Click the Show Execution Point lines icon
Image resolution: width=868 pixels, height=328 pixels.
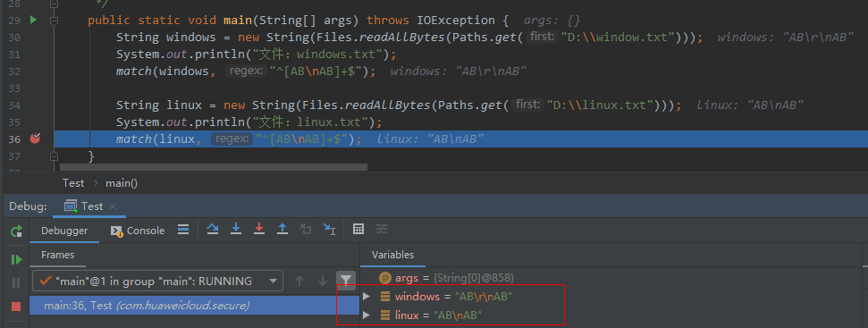point(183,229)
